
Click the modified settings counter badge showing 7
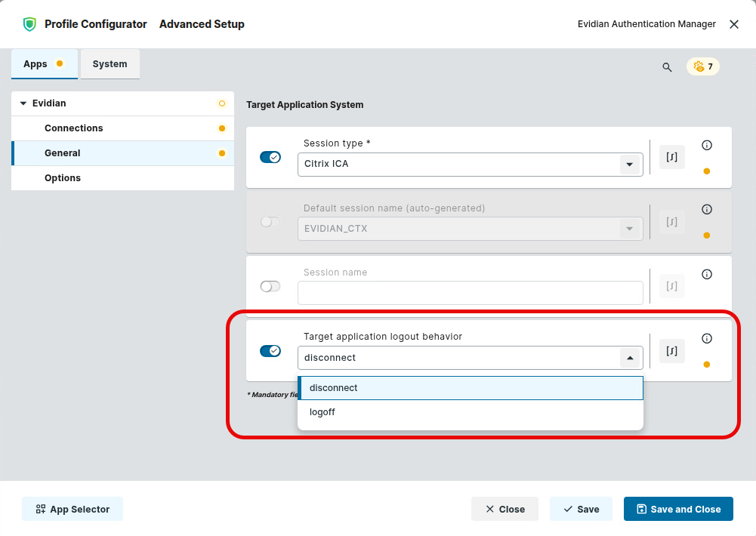click(x=703, y=66)
